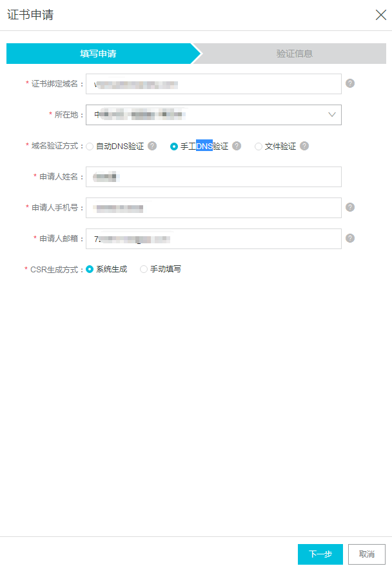
Task: Click help icon beside 申请人邮箱 field
Action: [x=350, y=238]
